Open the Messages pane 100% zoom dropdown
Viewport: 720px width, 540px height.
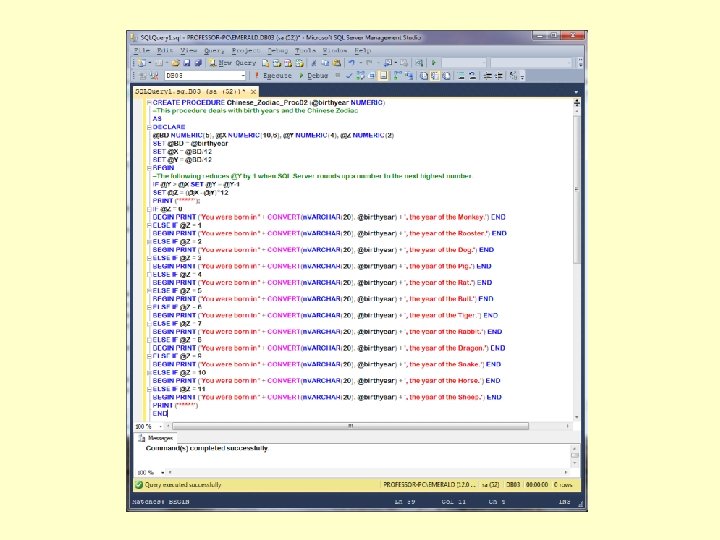163,472
